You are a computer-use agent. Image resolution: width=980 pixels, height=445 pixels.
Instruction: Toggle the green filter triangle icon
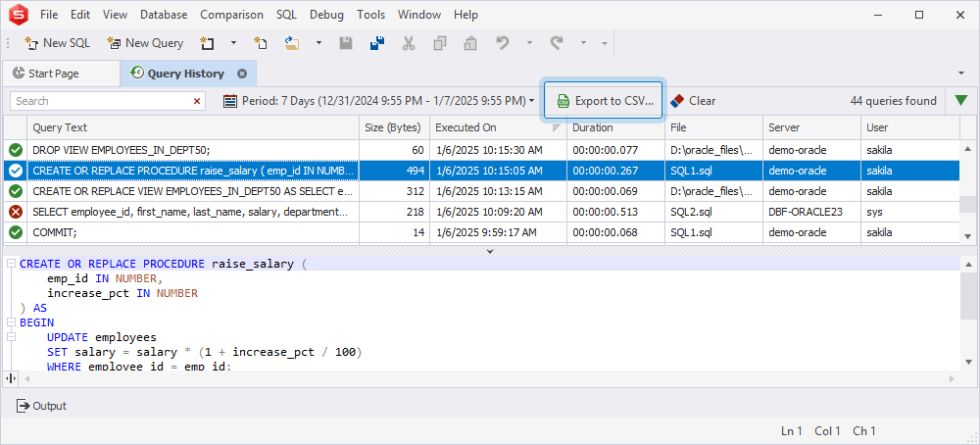961,101
